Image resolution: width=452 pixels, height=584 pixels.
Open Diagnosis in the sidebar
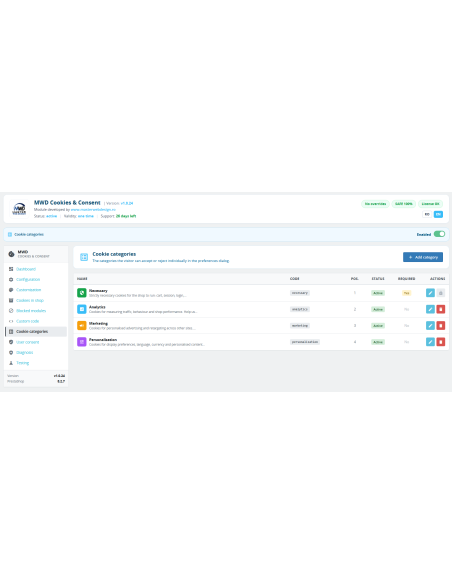(x=25, y=352)
